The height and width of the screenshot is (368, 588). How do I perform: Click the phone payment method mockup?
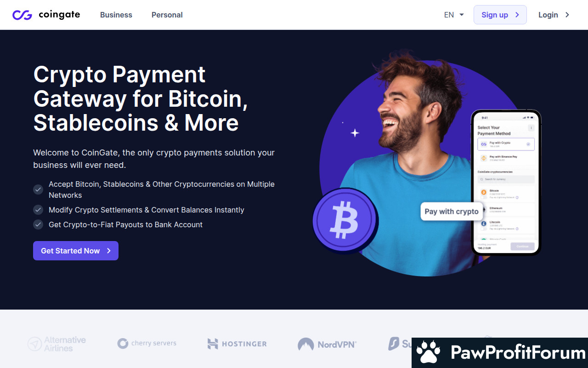click(506, 183)
